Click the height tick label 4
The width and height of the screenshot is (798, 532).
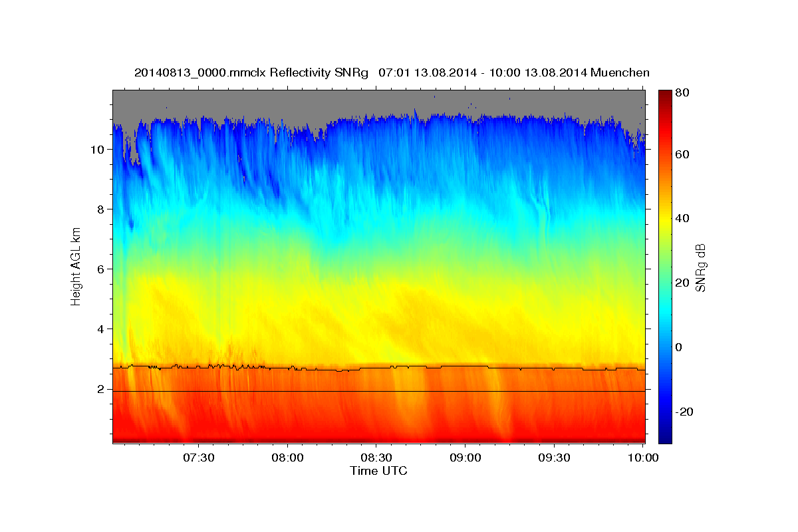[101, 329]
